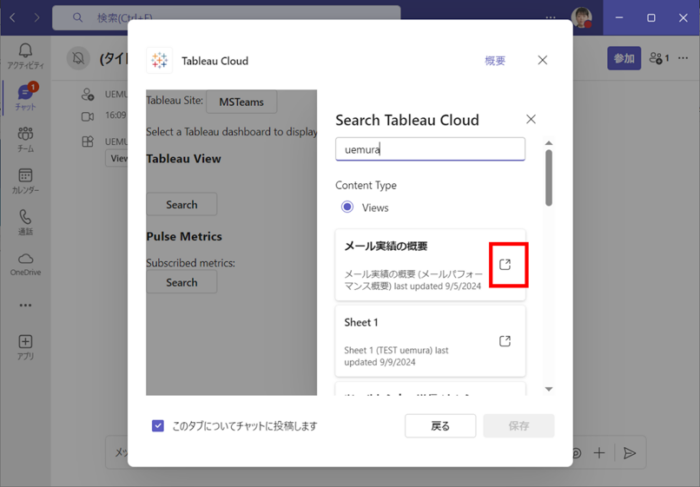Open the メール実績の概要 view externally
700x487 pixels.
click(x=505, y=264)
